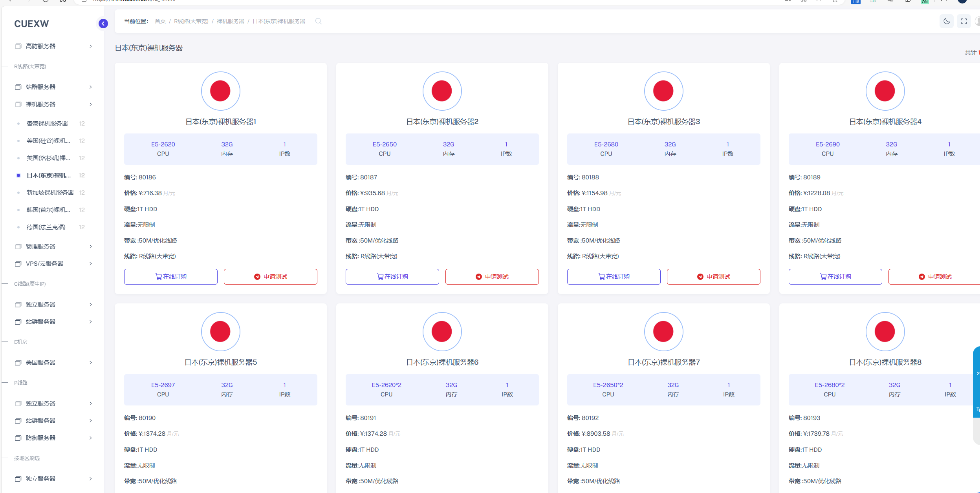
Task: Collapse the 裸机服务器 submenu chevron
Action: [x=91, y=104]
